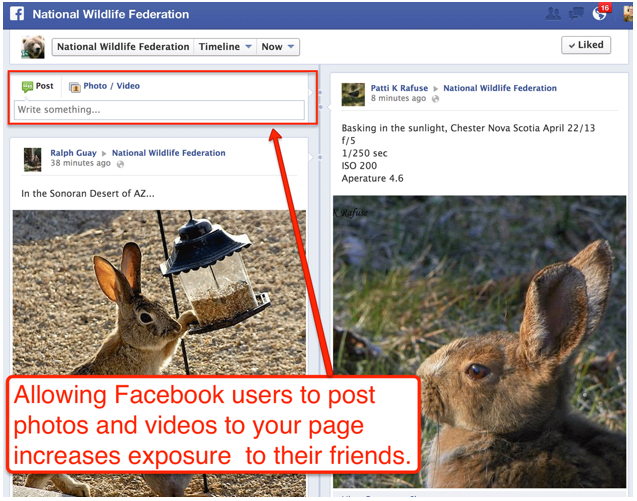The image size is (637, 501).
Task: Click the privacy globe icon beside 38 minutes ago
Action: click(120, 164)
